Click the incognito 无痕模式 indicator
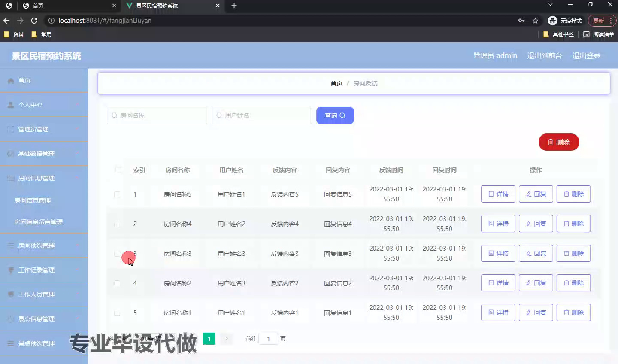This screenshot has width=618, height=364. click(565, 21)
